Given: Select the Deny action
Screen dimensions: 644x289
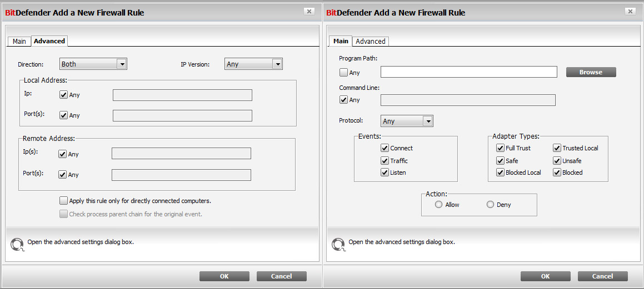Looking at the screenshot, I should (x=490, y=205).
